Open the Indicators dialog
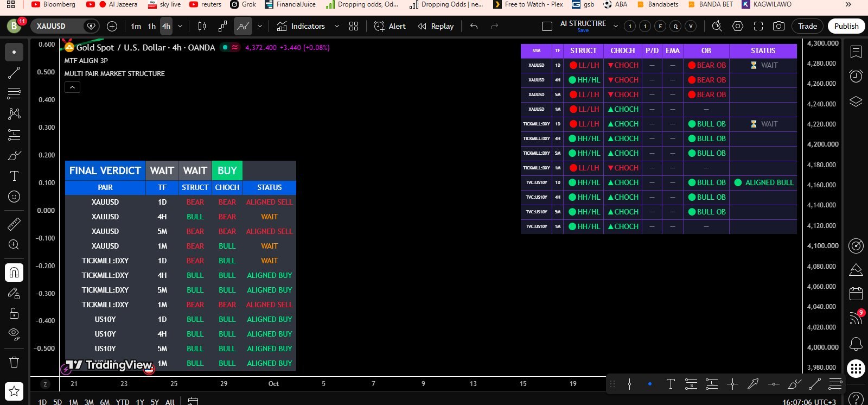This screenshot has height=405, width=868. click(x=301, y=26)
